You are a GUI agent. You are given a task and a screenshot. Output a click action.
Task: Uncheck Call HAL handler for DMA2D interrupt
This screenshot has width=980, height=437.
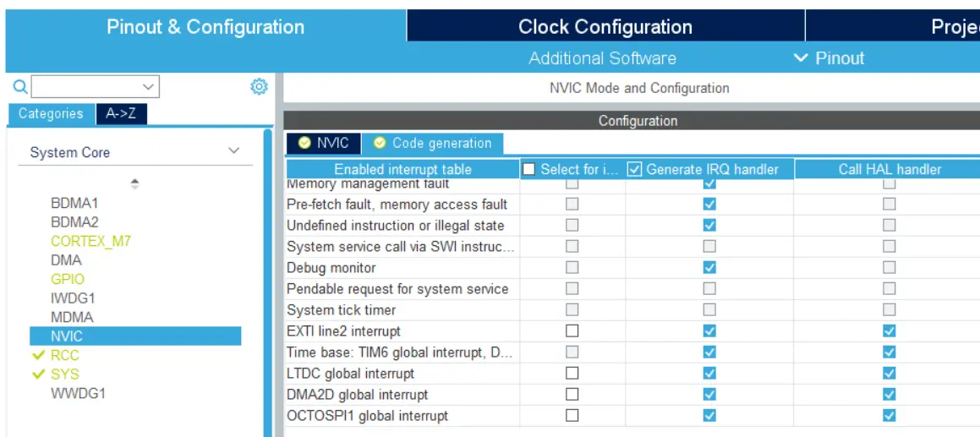[889, 395]
